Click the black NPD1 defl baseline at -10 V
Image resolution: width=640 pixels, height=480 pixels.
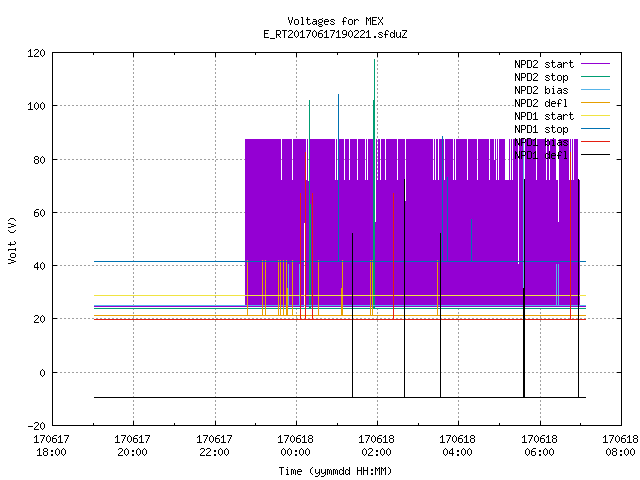(340, 397)
